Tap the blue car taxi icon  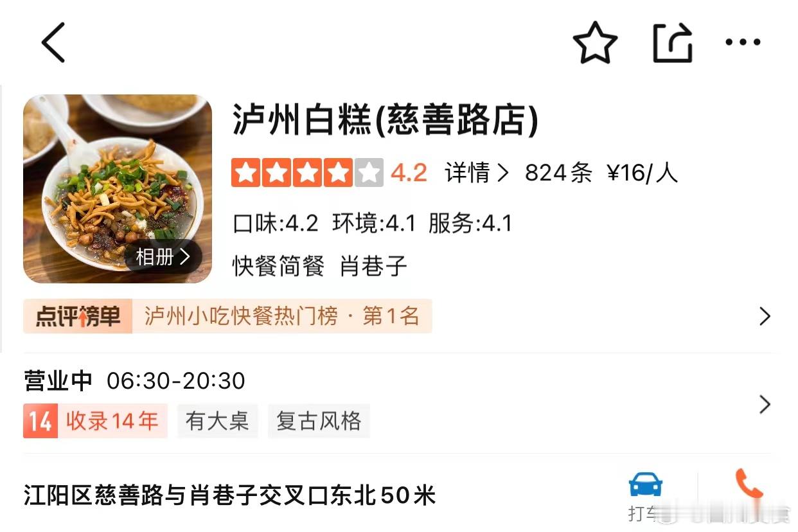646,484
